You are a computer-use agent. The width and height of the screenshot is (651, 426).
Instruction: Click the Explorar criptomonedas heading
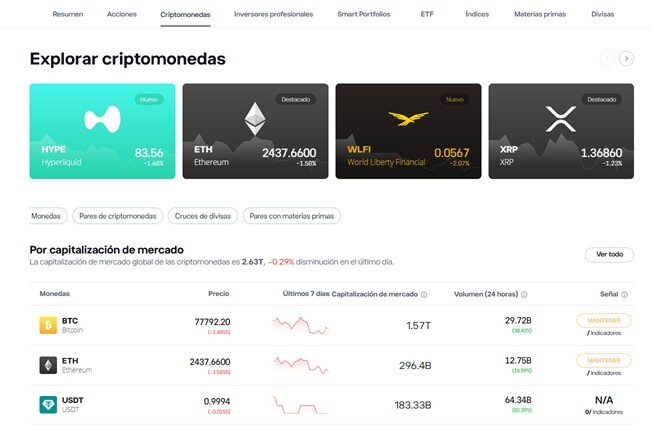pyautogui.click(x=127, y=59)
